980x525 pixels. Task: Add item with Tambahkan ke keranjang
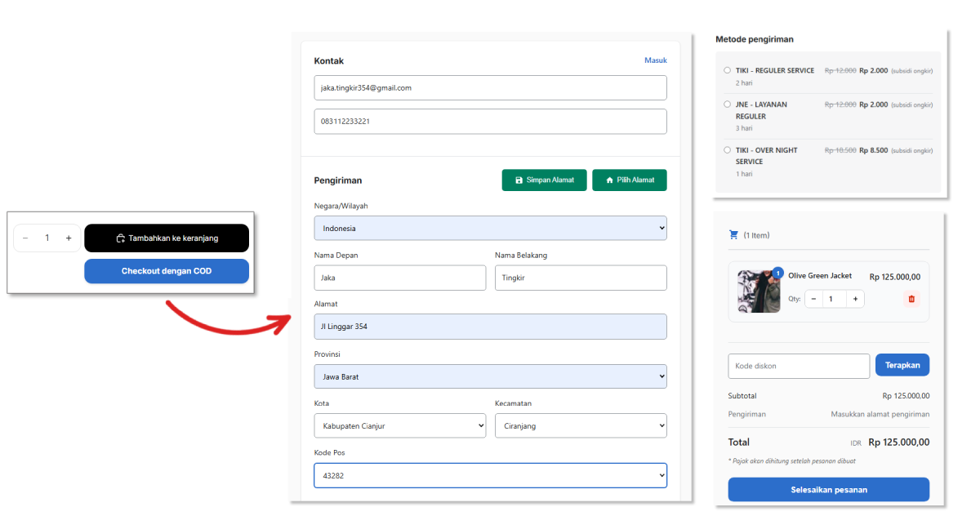[x=167, y=238]
